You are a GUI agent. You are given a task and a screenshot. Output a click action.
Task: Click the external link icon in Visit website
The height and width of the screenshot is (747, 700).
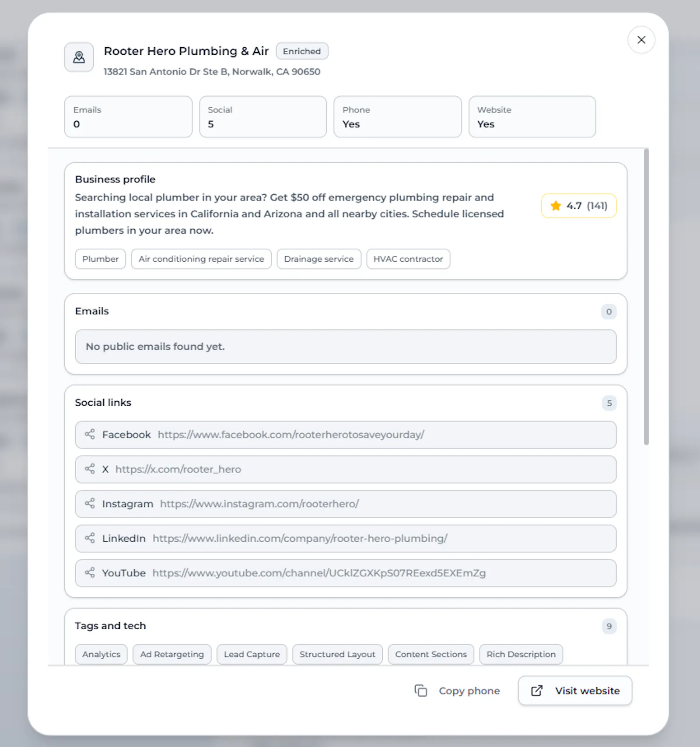coord(537,691)
